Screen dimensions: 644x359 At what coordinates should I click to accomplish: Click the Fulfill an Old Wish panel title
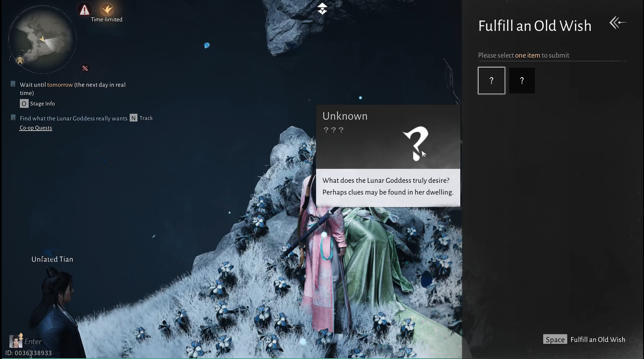[x=535, y=26]
